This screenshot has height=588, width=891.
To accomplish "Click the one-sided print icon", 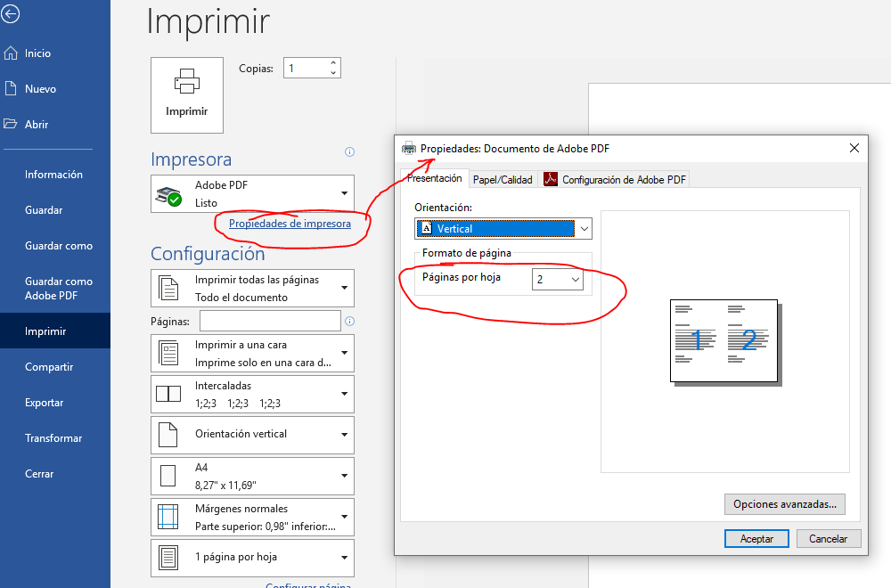I will click(168, 354).
